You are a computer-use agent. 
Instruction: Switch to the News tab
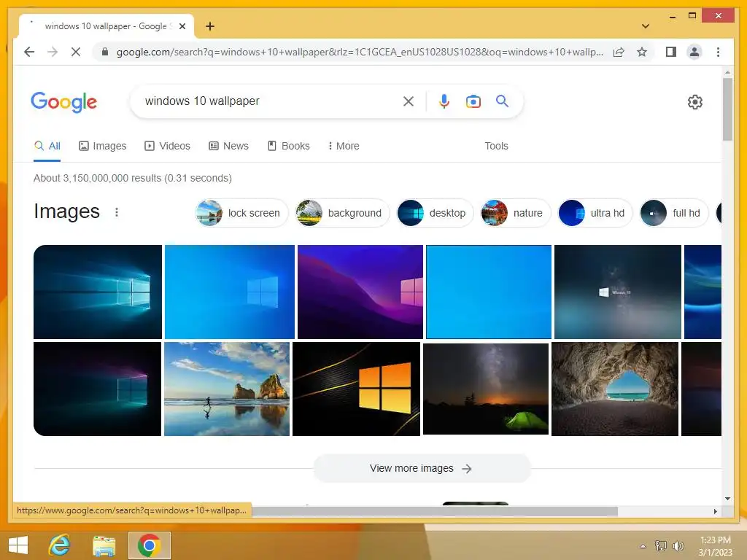coord(228,146)
